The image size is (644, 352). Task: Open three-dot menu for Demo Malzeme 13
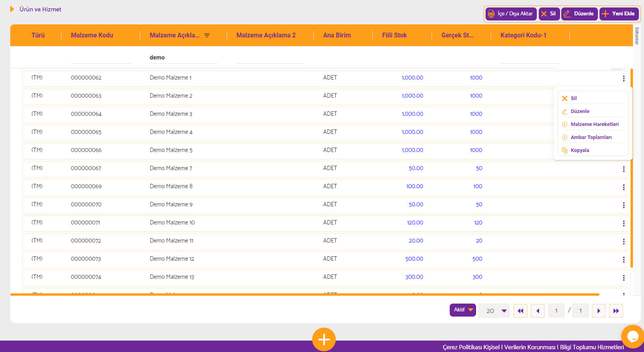click(624, 278)
